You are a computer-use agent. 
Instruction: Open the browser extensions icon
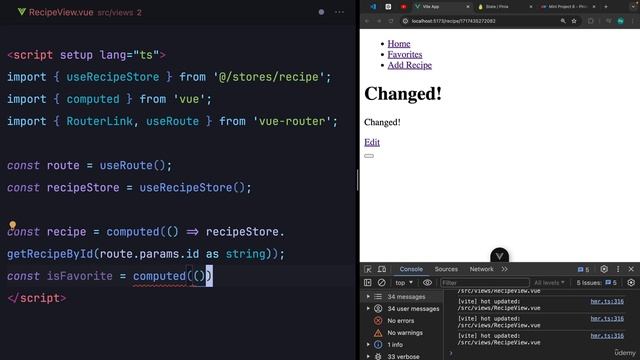tap(590, 21)
